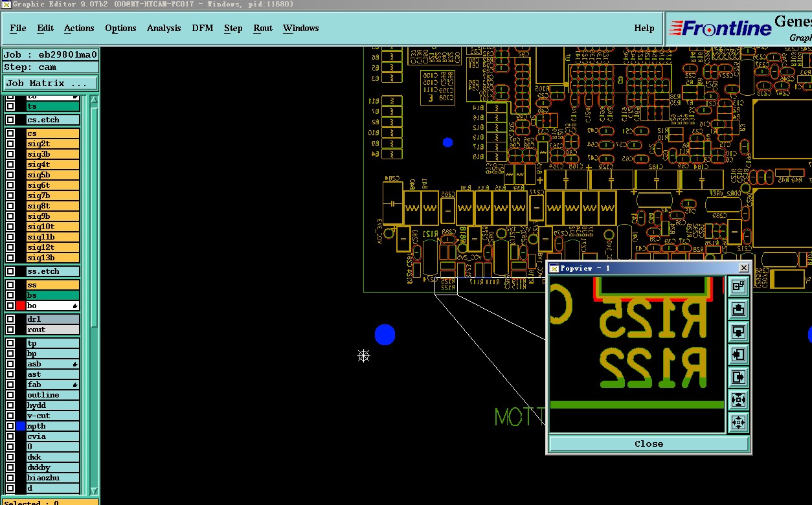Click the layer list scroll down arrow
The height and width of the screenshot is (505, 812).
(94, 491)
